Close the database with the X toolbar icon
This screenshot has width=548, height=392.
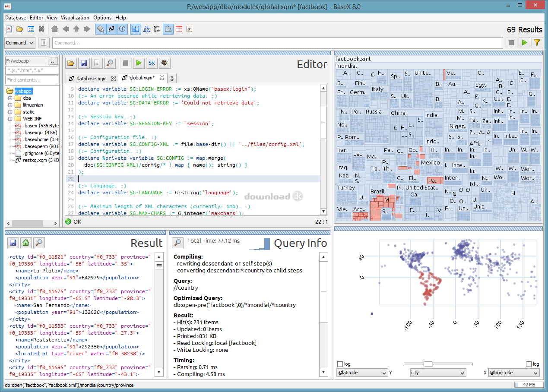(41, 29)
